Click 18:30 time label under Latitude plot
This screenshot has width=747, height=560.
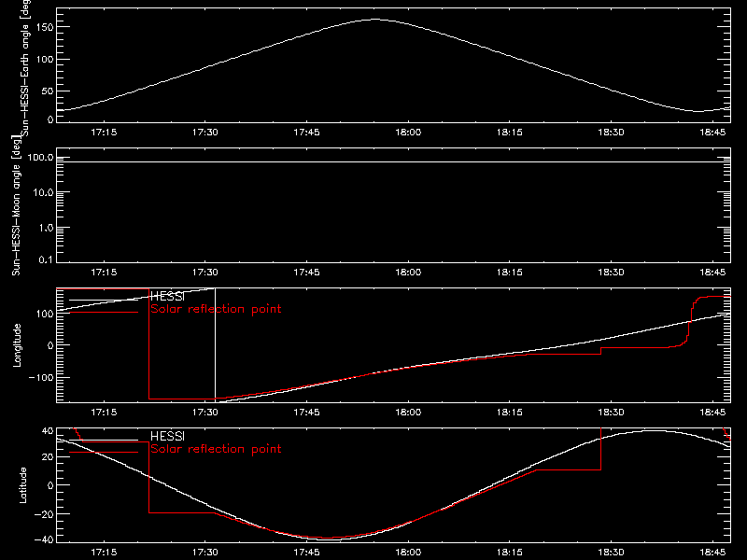click(612, 553)
